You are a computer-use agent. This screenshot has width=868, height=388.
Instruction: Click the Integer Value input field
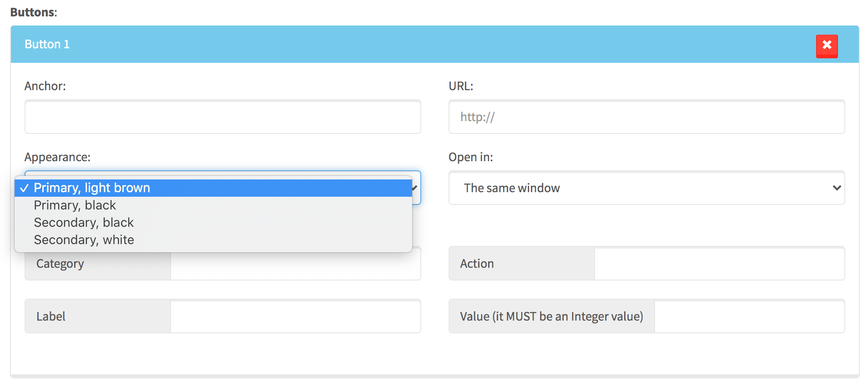coord(750,316)
